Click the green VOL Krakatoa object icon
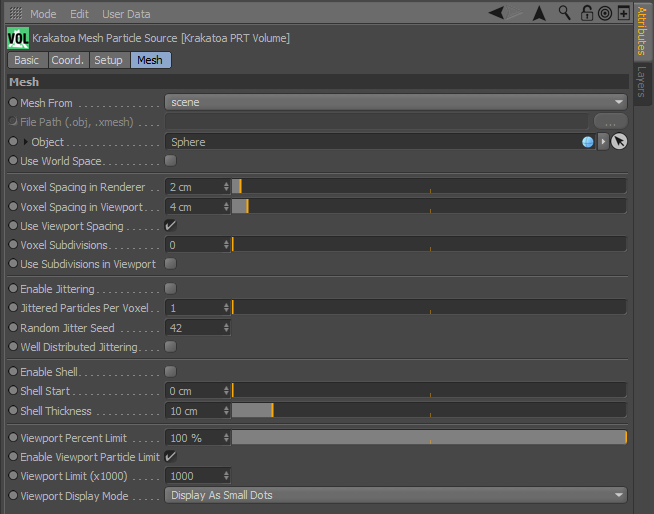 [18, 38]
